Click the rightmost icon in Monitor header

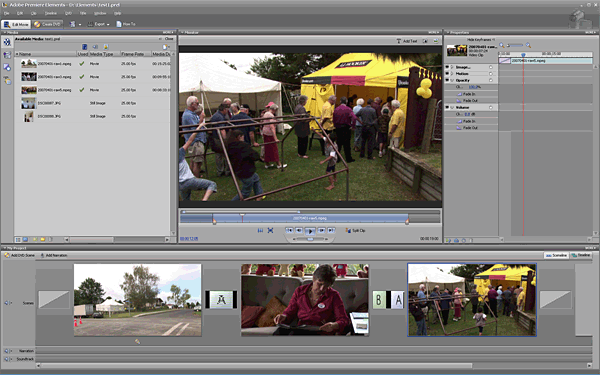coord(436,41)
